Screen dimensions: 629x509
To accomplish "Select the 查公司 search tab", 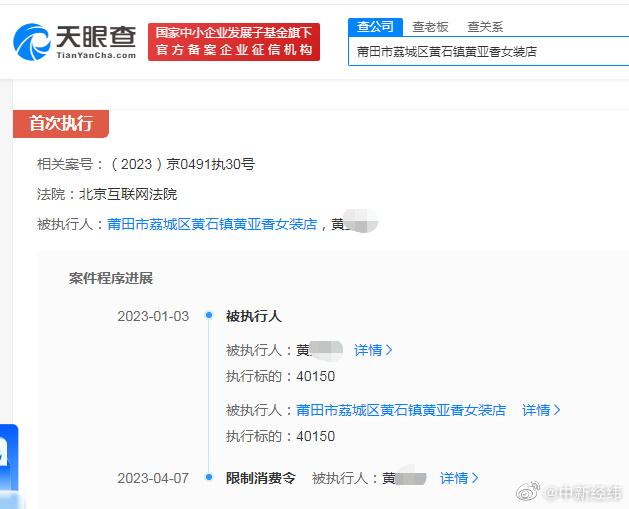I will 375,27.
